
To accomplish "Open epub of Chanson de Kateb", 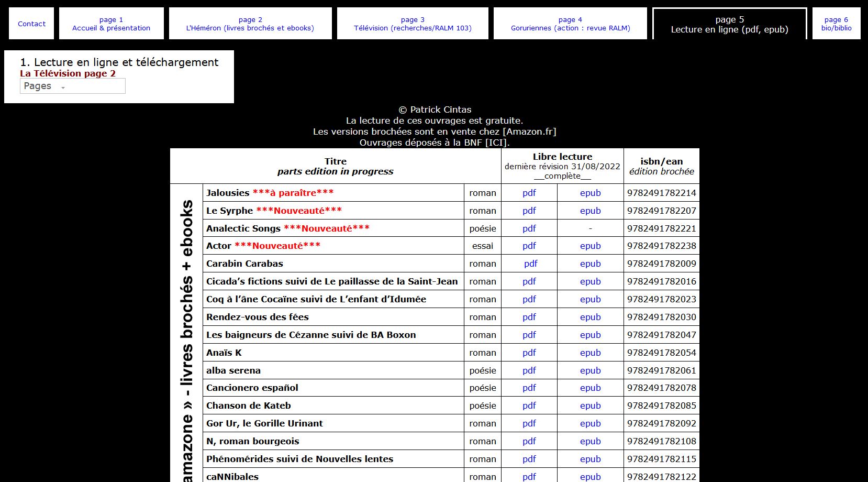I will coord(590,406).
